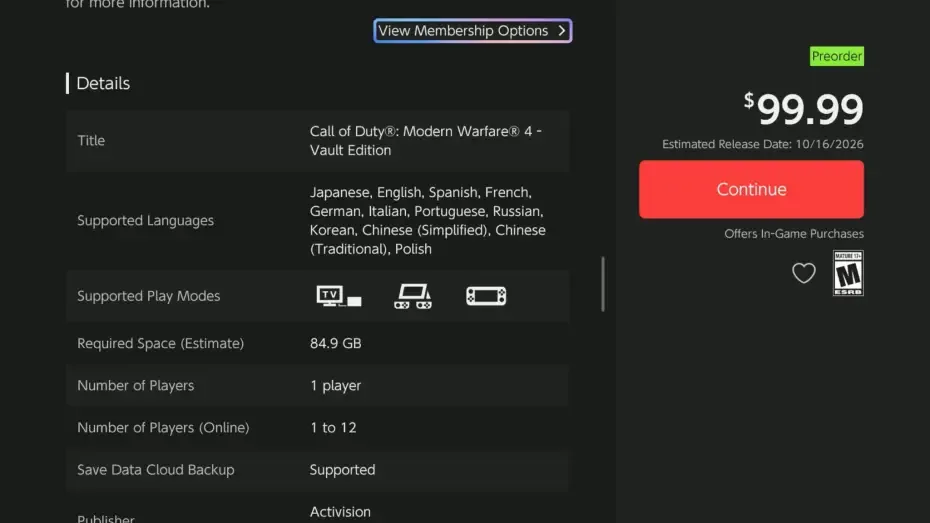Select the Details section heading

(x=103, y=83)
